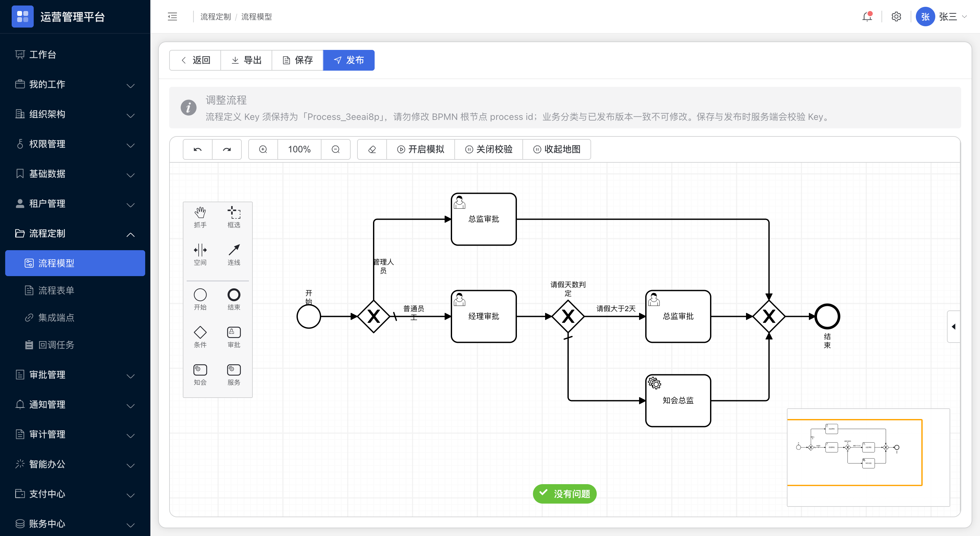Pick the 服务 service task palette item
This screenshot has width=980, height=536.
[234, 375]
